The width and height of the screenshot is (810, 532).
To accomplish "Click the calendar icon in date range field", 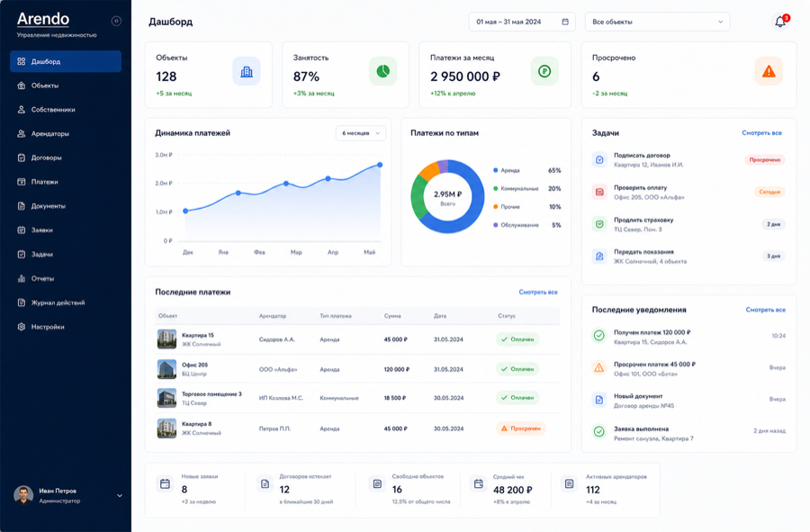I will (565, 22).
